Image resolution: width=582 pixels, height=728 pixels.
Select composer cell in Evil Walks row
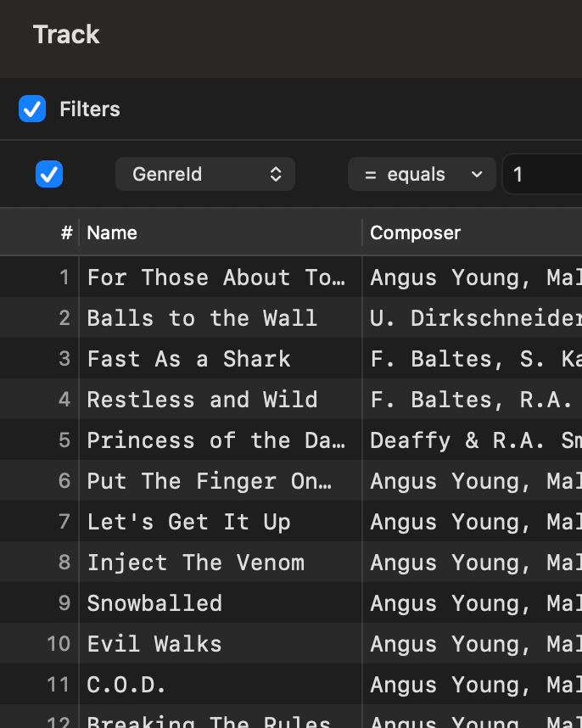click(x=472, y=643)
